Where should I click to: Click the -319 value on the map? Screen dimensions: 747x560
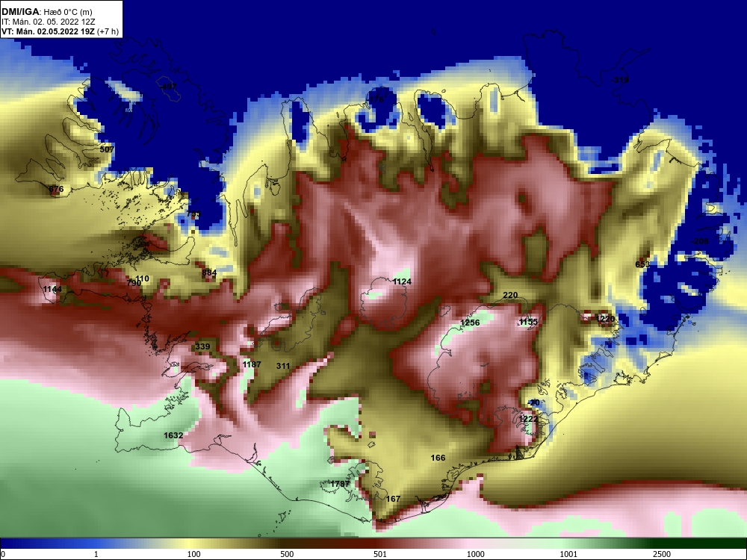pyautogui.click(x=620, y=80)
